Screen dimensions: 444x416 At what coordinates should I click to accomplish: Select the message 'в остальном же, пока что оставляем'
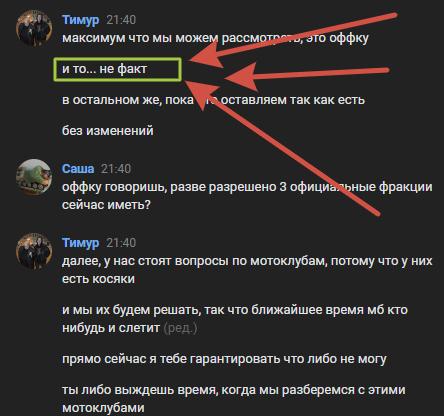tap(213, 100)
